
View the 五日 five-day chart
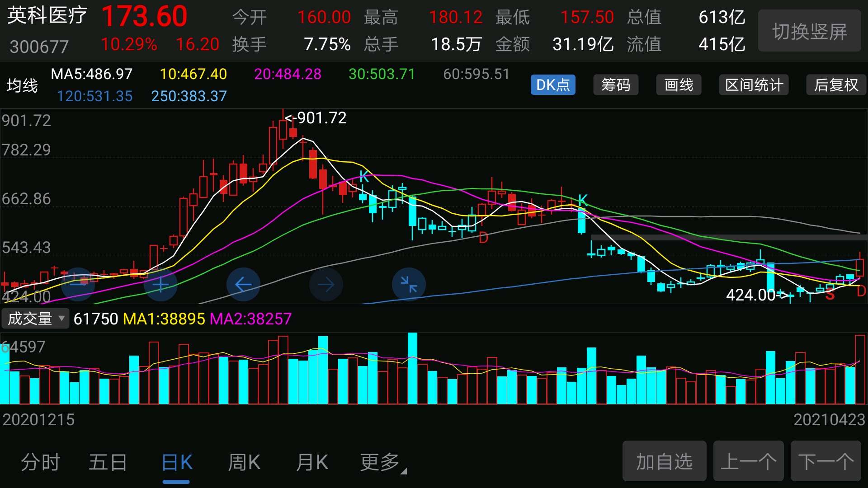[108, 461]
